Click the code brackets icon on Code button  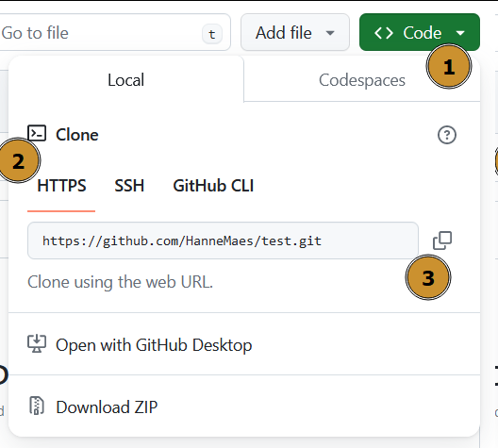tap(384, 33)
